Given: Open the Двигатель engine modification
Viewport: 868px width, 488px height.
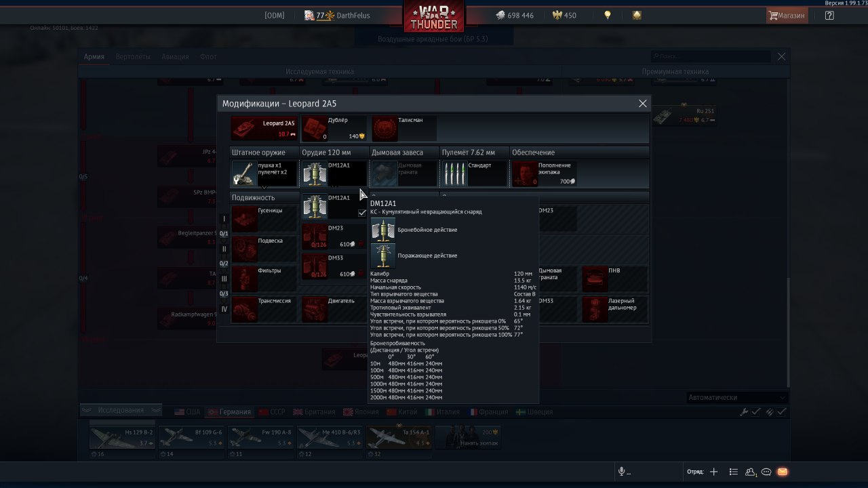Looking at the screenshot, I should [334, 309].
